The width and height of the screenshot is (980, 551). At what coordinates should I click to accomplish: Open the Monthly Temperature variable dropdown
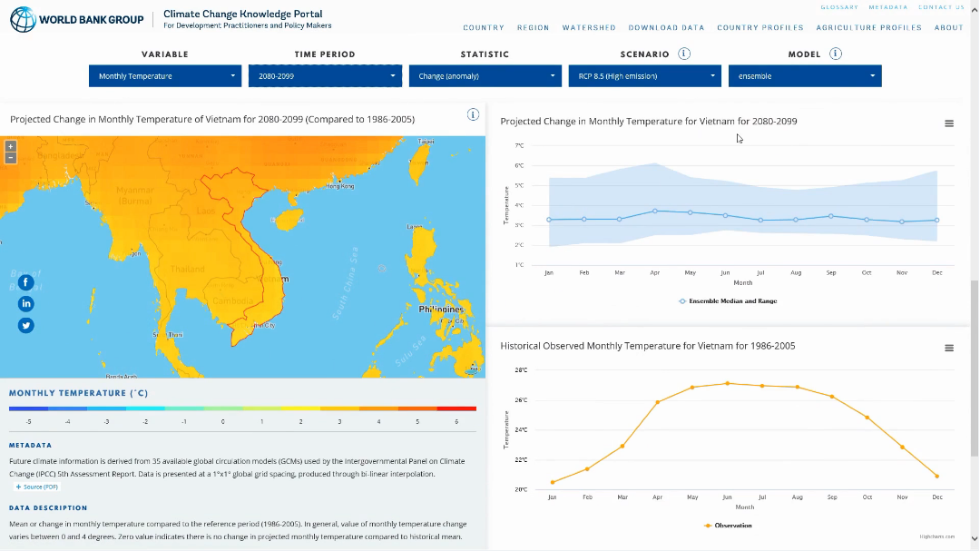(x=166, y=76)
